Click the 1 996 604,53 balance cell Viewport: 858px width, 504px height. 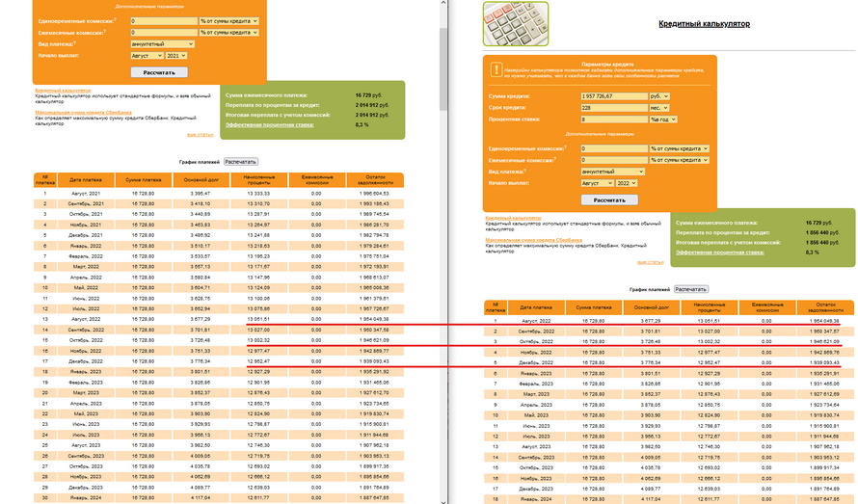[x=374, y=194]
